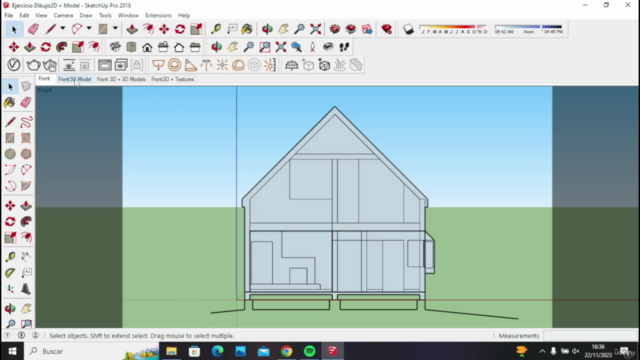
Task: Add a V-Ray plane light
Action: pos(158,65)
